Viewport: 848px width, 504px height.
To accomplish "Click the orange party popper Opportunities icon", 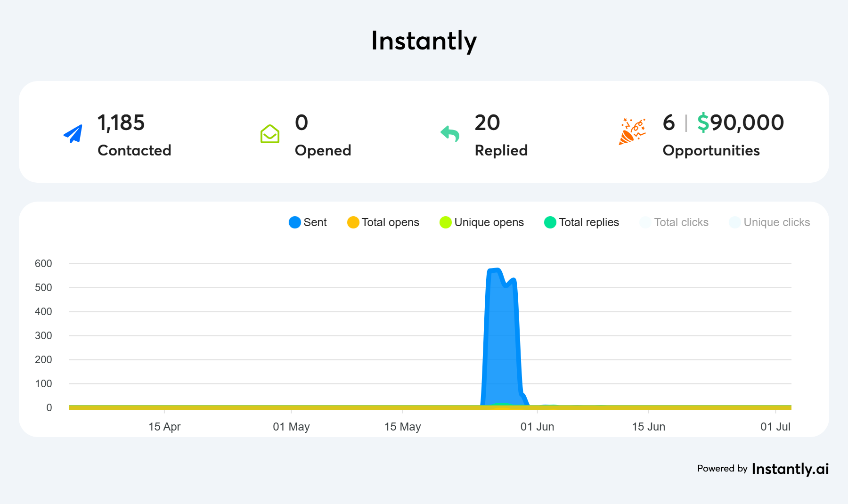I will (x=632, y=132).
